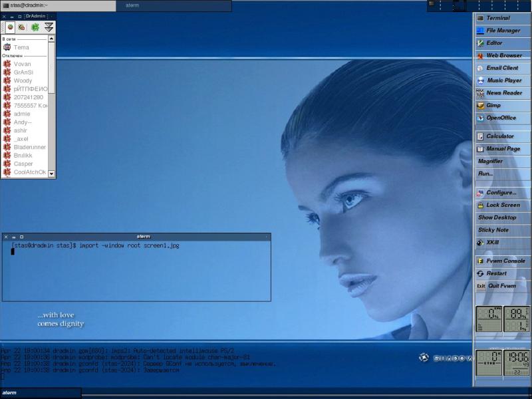Viewport: 532px width, 399px height.
Task: Open the Music Player
Action: pyautogui.click(x=503, y=80)
